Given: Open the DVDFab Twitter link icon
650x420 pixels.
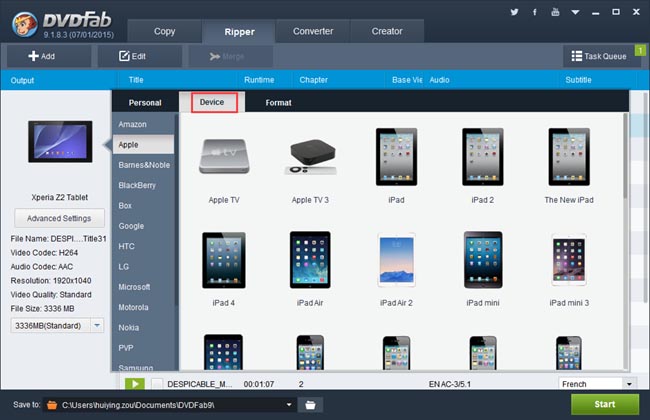Looking at the screenshot, I should coord(514,12).
